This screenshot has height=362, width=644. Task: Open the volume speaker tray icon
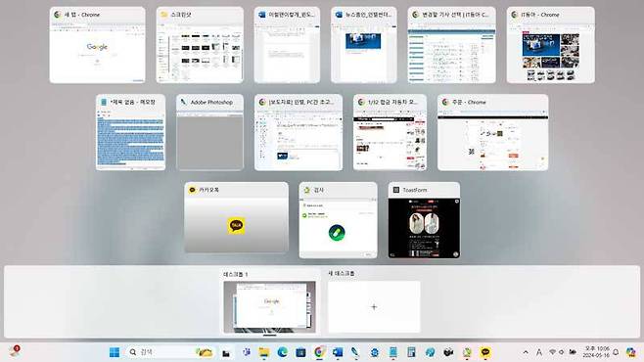coord(562,352)
